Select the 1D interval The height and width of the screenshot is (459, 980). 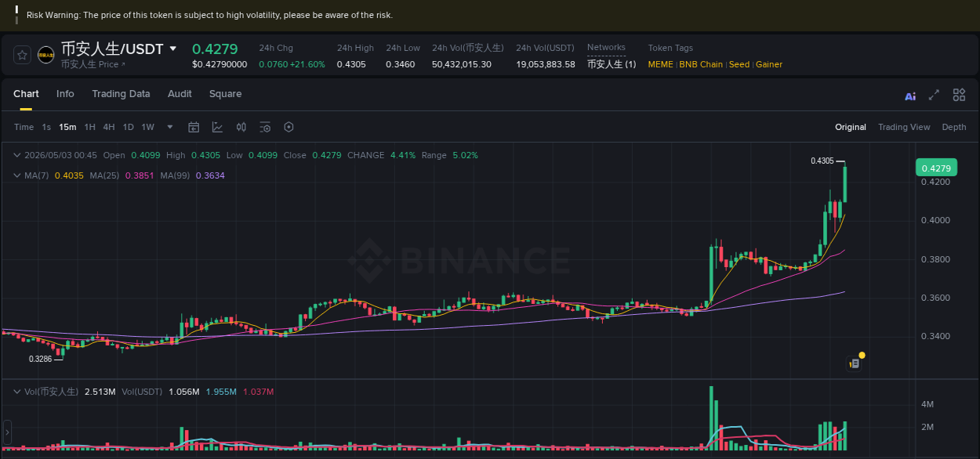click(x=128, y=127)
